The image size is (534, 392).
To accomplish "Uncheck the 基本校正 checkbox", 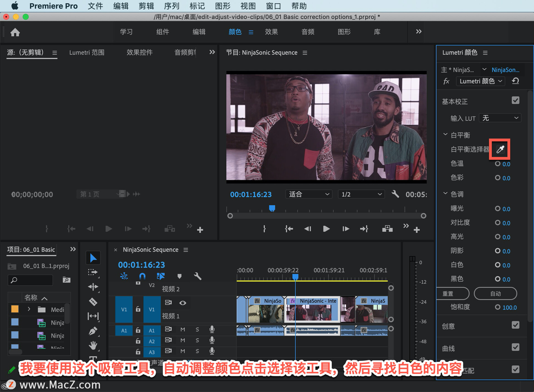I will click(x=515, y=100).
